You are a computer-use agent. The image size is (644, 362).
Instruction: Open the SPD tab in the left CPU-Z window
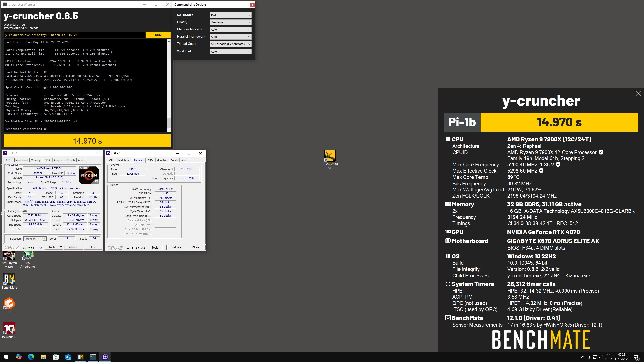tap(47, 160)
